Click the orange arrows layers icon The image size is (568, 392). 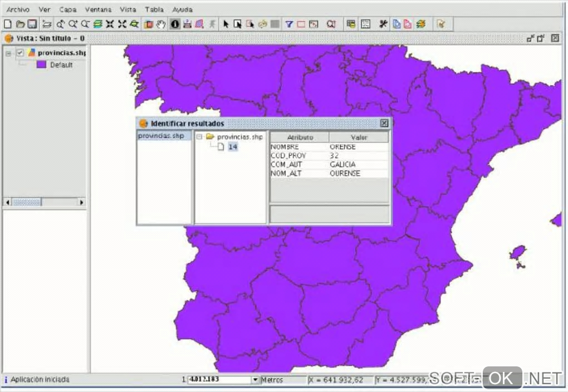[x=420, y=24]
